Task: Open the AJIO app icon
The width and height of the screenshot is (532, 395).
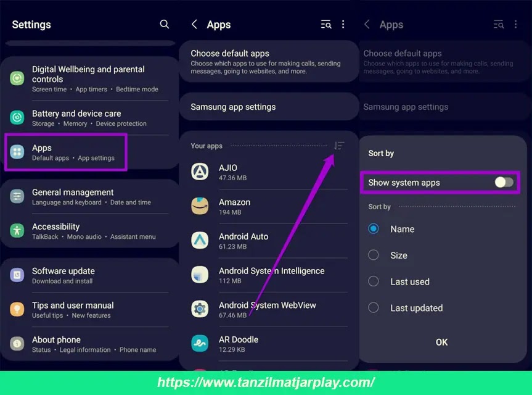Action: pyautogui.click(x=200, y=172)
